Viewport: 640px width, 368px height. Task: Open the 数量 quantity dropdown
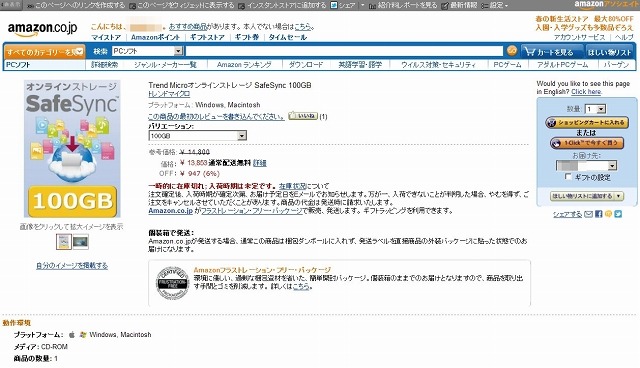595,109
